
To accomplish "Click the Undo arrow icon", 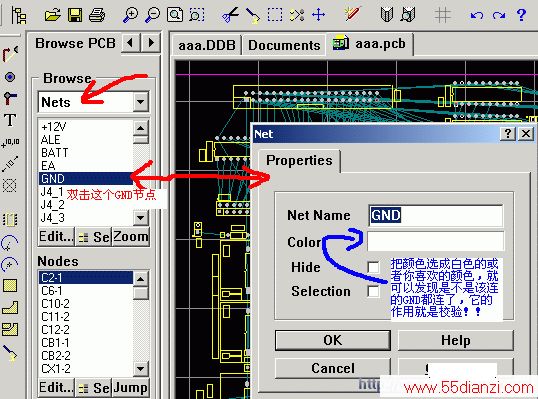I will tap(477, 15).
